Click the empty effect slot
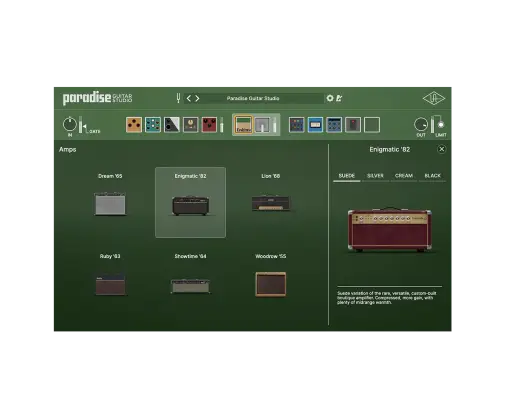This screenshot has height=400, width=509. pos(372,125)
